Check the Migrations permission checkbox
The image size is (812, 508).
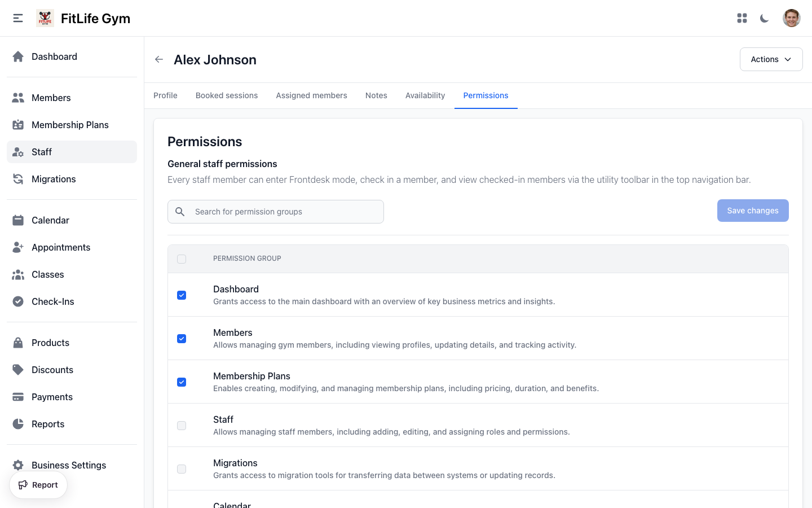point(182,468)
